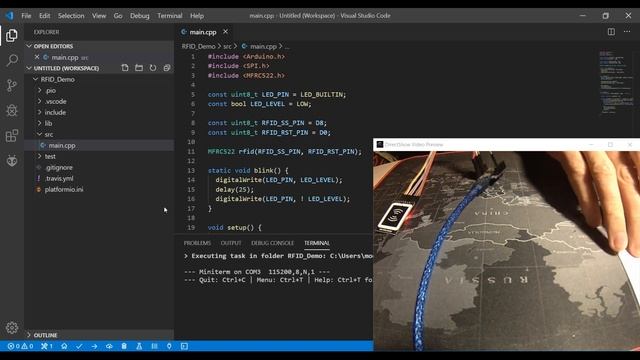This screenshot has width=640, height=360.
Task: Click New File icon in workspace header
Action: coord(125,68)
